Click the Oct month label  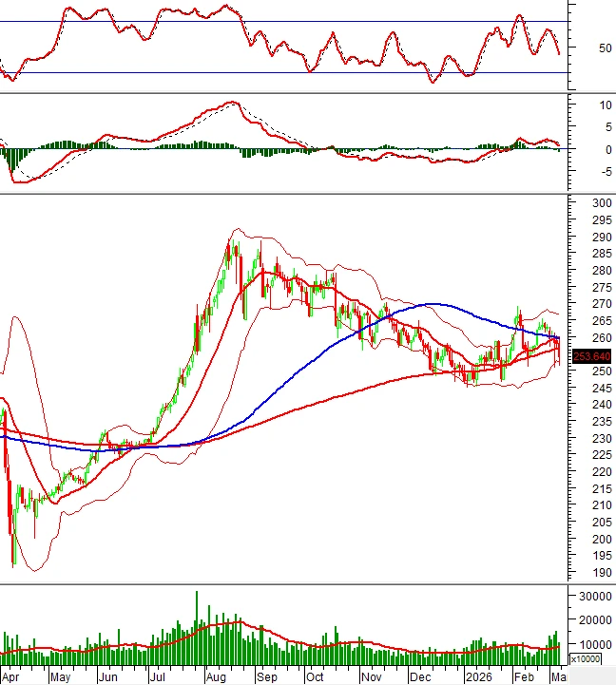315,677
